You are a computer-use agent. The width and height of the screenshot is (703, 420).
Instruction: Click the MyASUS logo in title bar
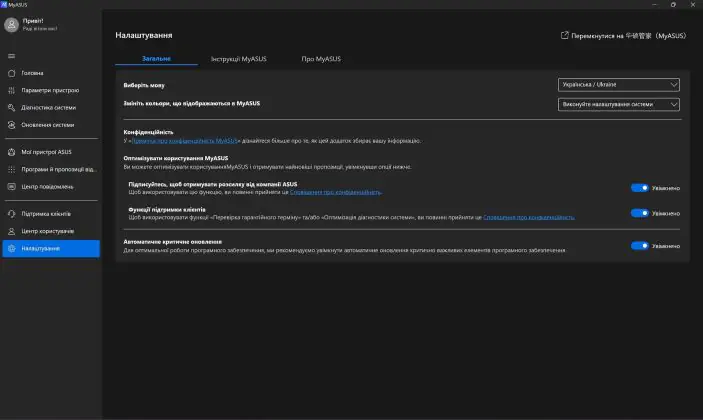[4, 4]
